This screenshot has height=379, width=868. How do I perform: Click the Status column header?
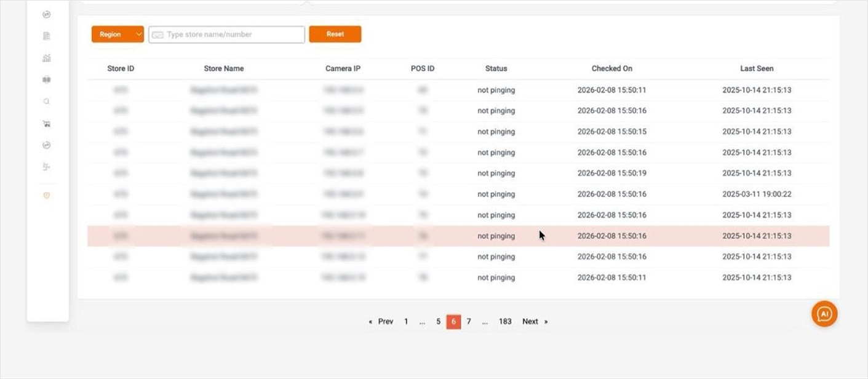tap(496, 68)
